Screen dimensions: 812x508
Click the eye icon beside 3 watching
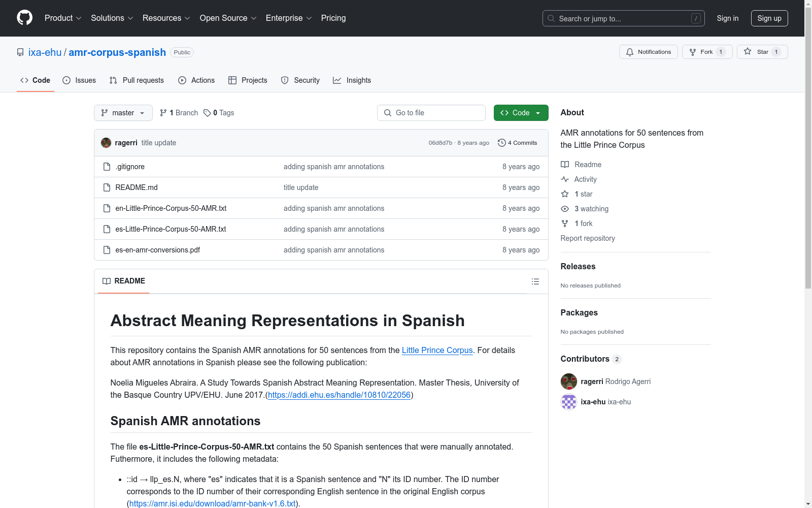pyautogui.click(x=565, y=209)
